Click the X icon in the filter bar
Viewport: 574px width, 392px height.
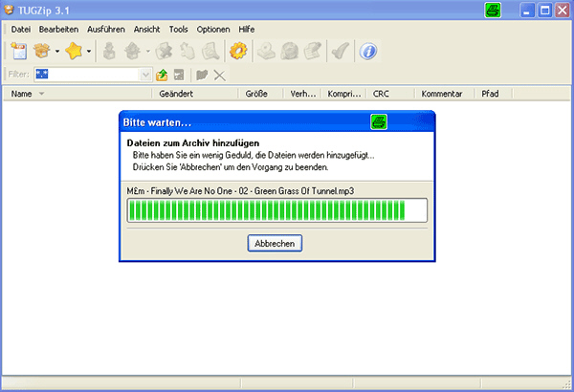220,75
